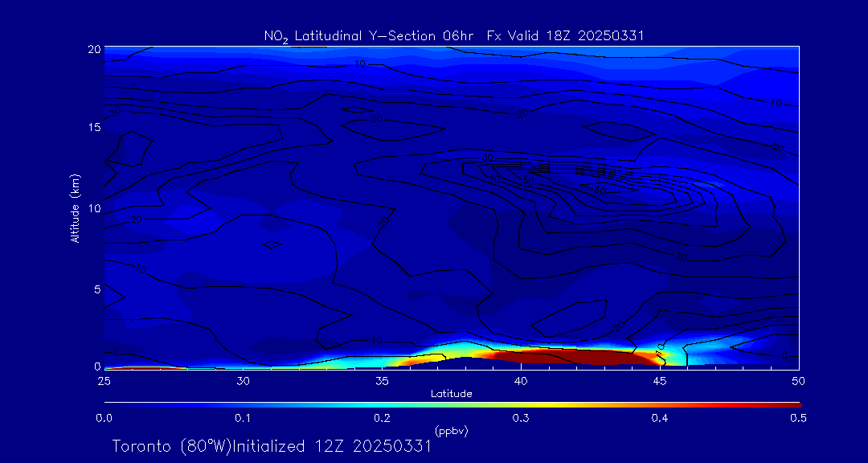Screen dimensions: 868x463
Task: Click the colorbar tick label "0.3"
Action: (521, 419)
